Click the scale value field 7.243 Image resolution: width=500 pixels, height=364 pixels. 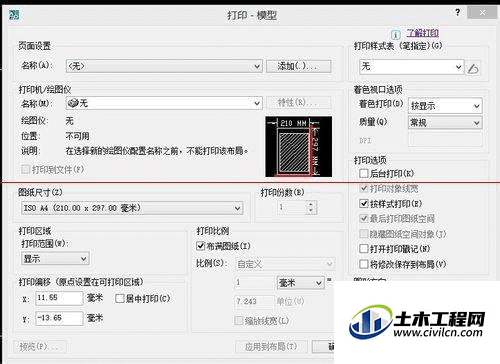[x=254, y=301]
